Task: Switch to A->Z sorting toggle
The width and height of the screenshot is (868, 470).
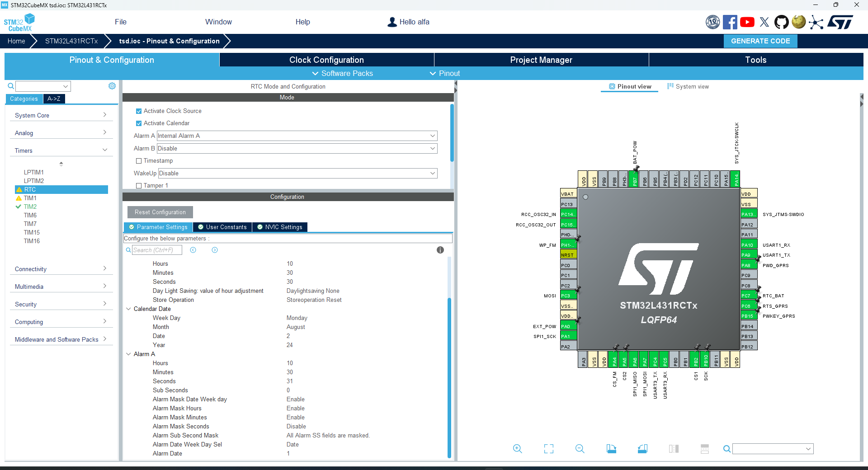Action: pos(54,99)
